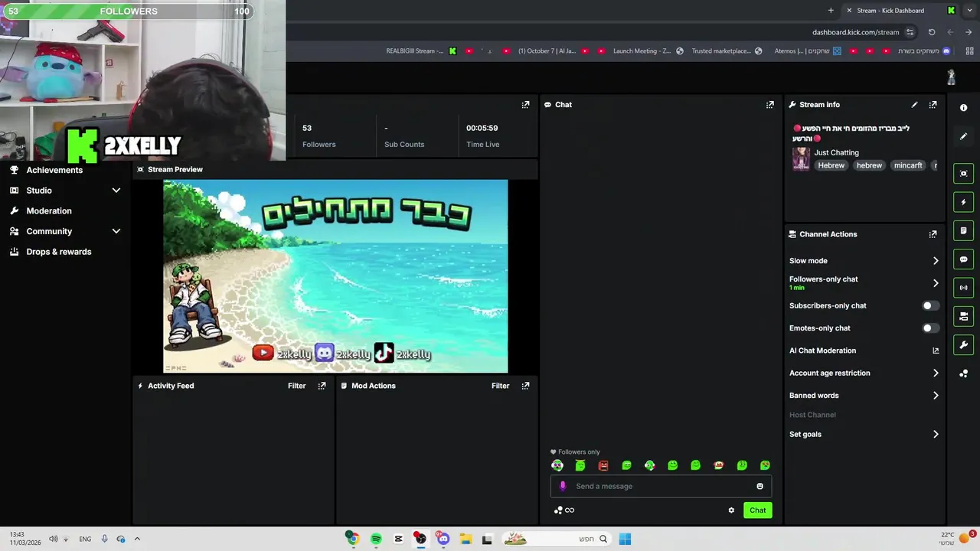Focus the Send a message field
Viewport: 980px width, 551px height.
(x=661, y=486)
